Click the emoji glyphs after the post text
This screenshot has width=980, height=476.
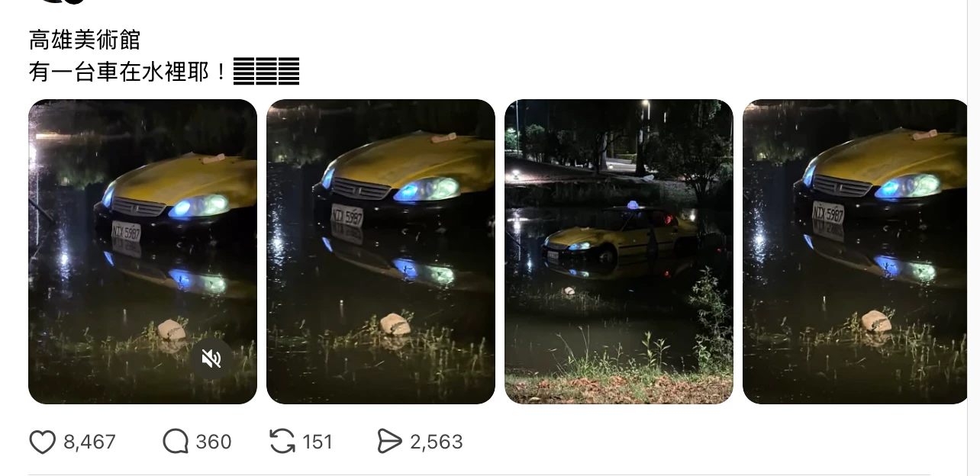[266, 72]
